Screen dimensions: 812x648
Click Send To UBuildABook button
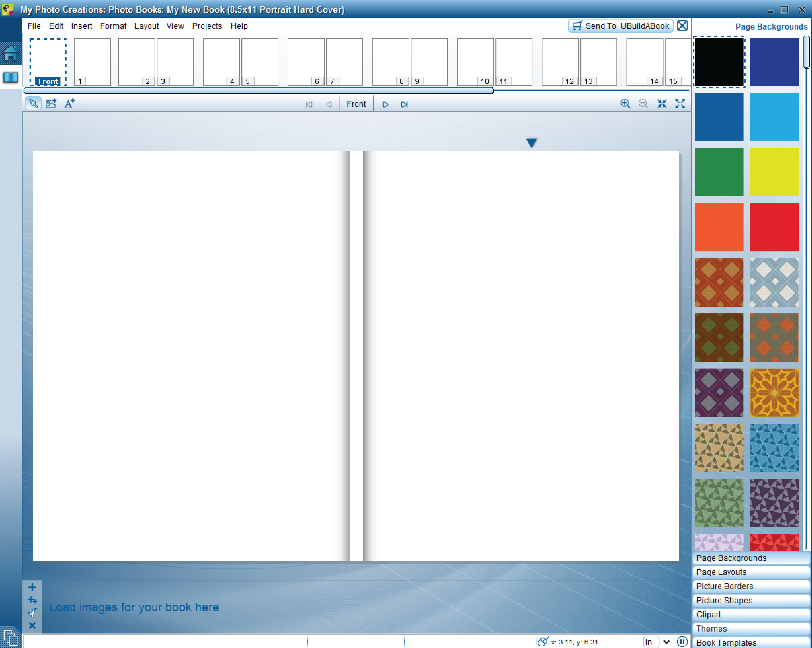point(621,26)
